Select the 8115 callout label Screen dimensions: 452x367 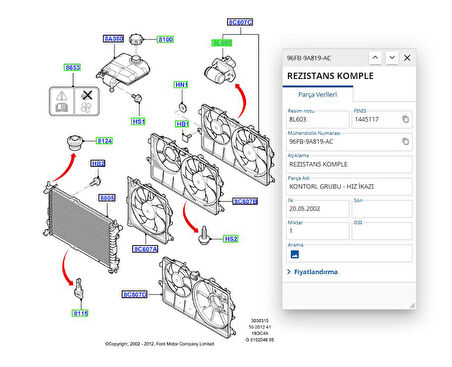point(80,313)
